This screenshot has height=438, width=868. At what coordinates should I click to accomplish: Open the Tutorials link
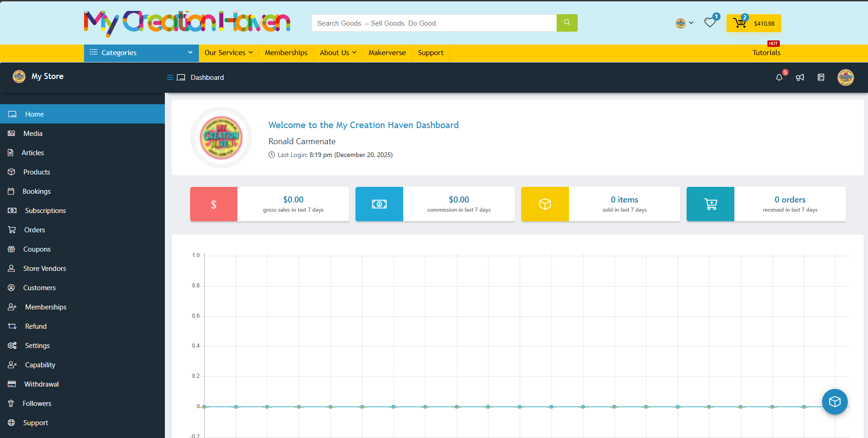tap(766, 53)
